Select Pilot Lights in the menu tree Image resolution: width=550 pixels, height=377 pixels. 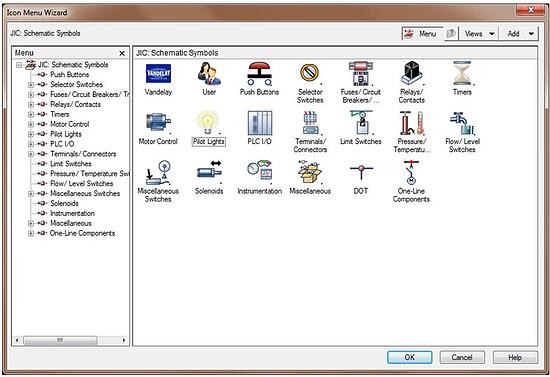66,134
